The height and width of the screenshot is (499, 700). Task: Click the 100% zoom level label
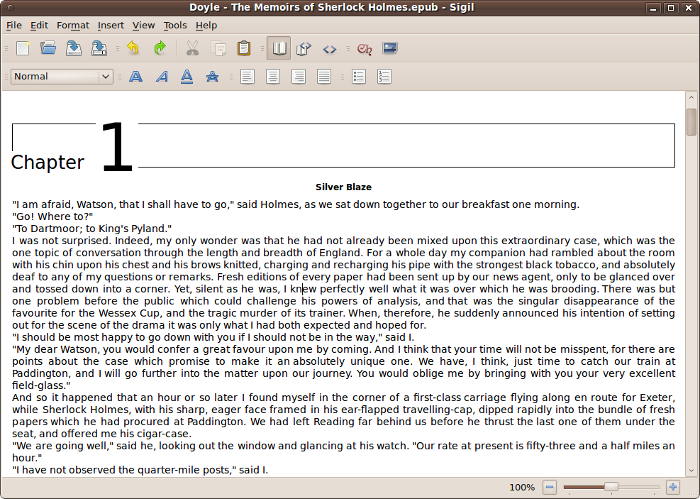[522, 487]
